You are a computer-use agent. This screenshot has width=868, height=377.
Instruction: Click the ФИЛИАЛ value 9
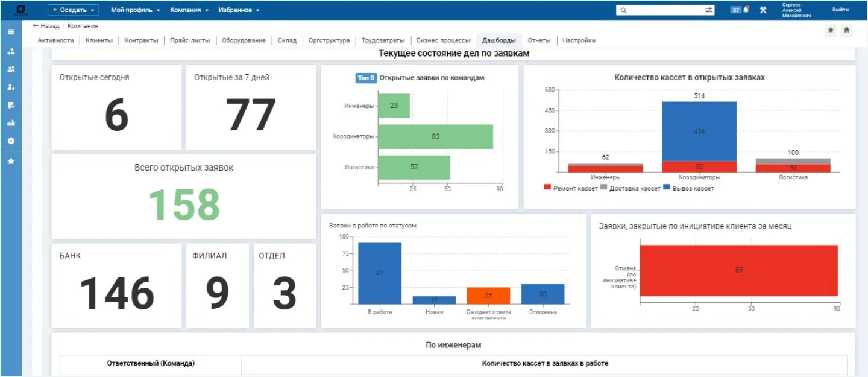218,294
